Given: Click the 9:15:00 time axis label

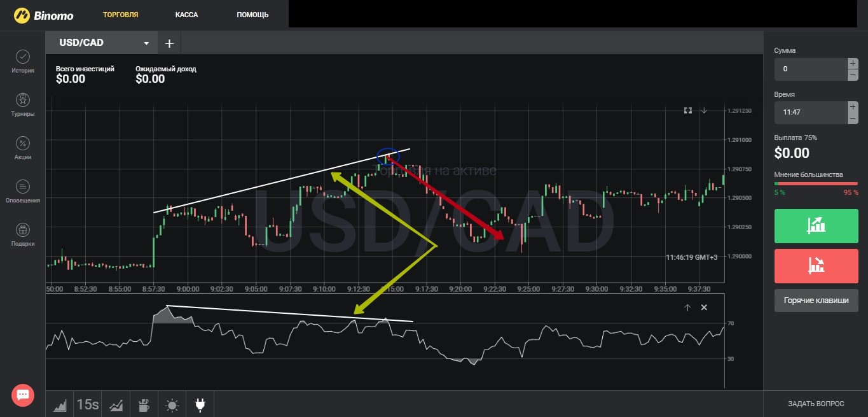Looking at the screenshot, I should coord(392,289).
